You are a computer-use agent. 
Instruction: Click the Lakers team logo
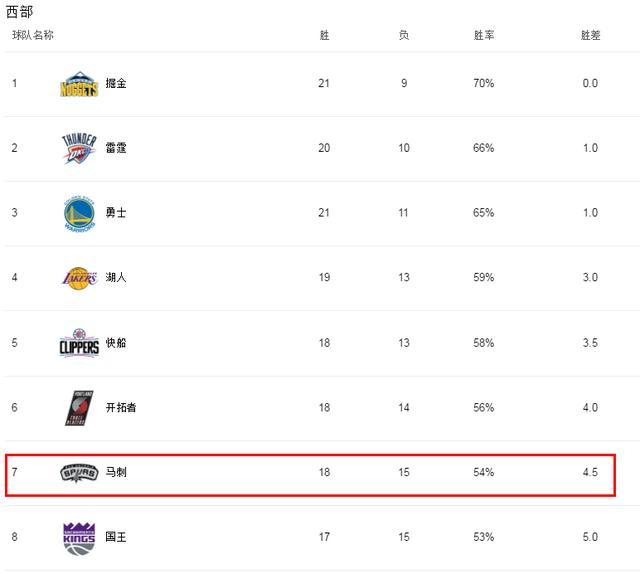coord(79,277)
